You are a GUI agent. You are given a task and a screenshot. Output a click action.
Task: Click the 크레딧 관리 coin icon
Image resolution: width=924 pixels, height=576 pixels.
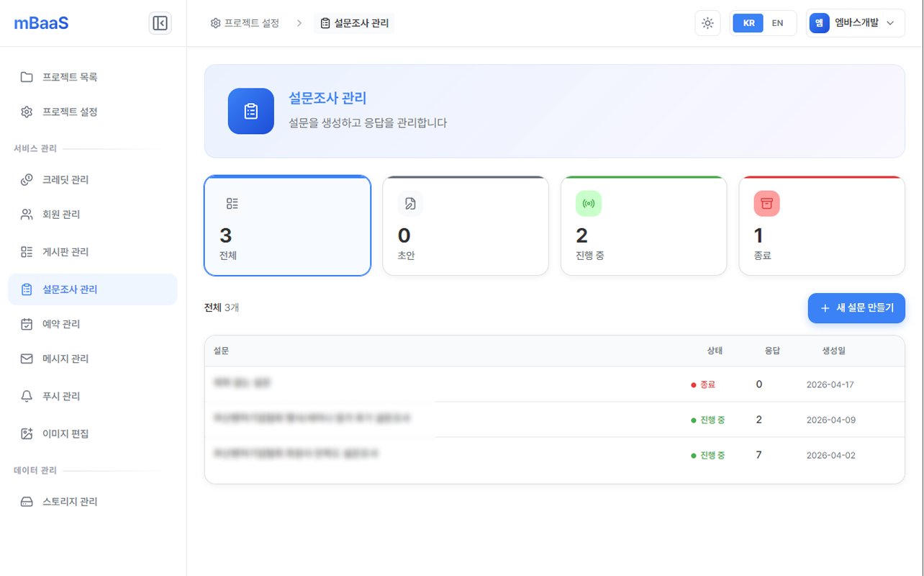pos(27,179)
